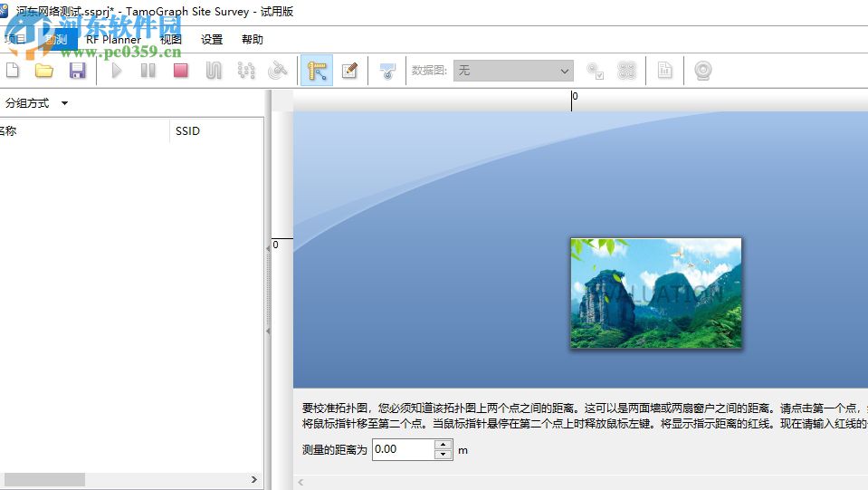
Task: Select GPS satellite survey mode icon
Action: coord(278,71)
